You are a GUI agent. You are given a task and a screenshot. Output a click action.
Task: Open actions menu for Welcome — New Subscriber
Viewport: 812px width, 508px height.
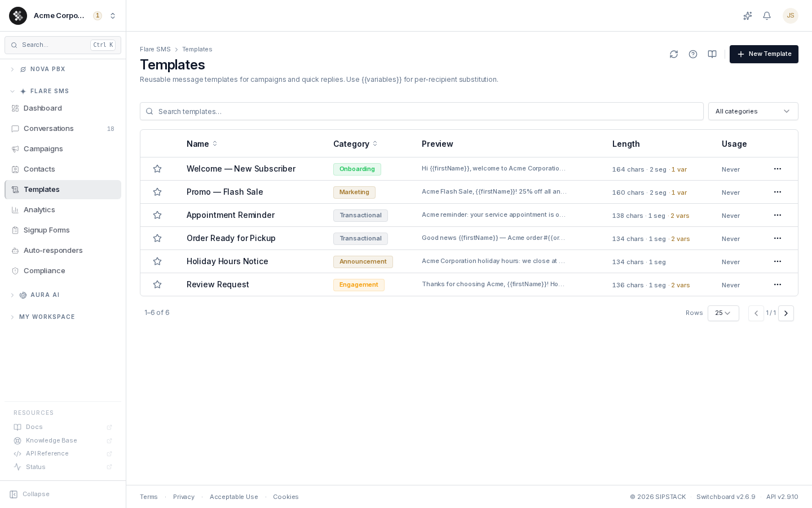778,169
